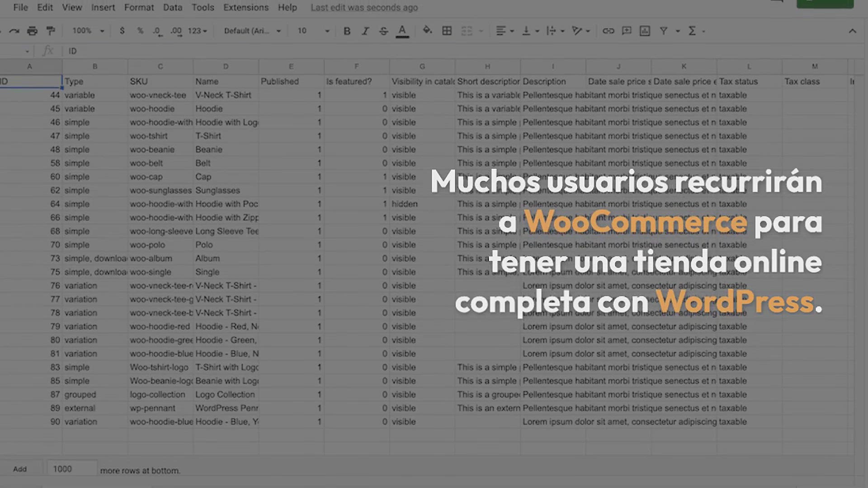Open the cell borders tool
The height and width of the screenshot is (488, 868).
(447, 31)
